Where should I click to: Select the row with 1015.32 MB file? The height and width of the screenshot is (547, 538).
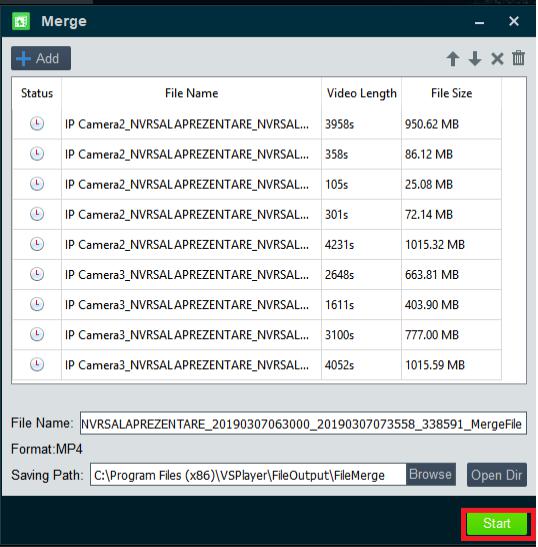(257, 245)
